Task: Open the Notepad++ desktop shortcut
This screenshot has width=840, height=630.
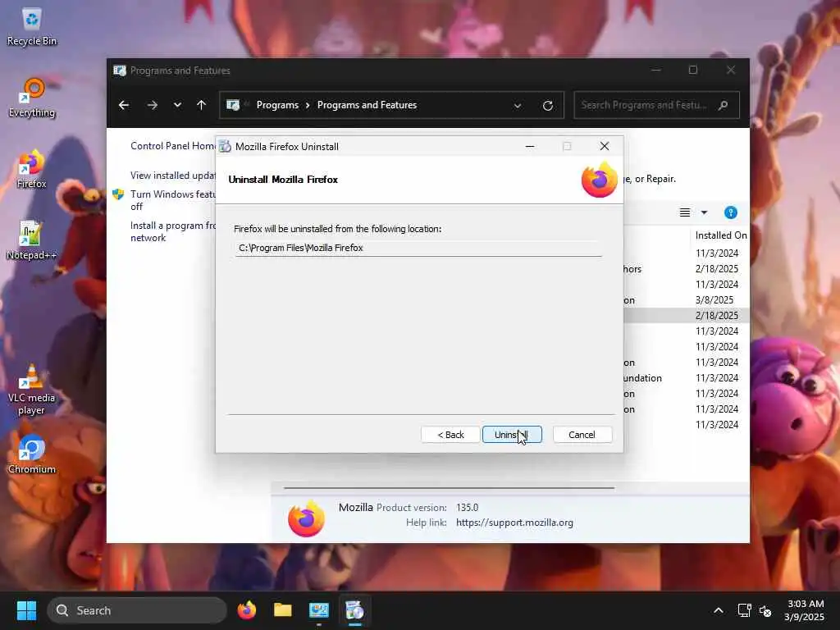Action: point(32,240)
